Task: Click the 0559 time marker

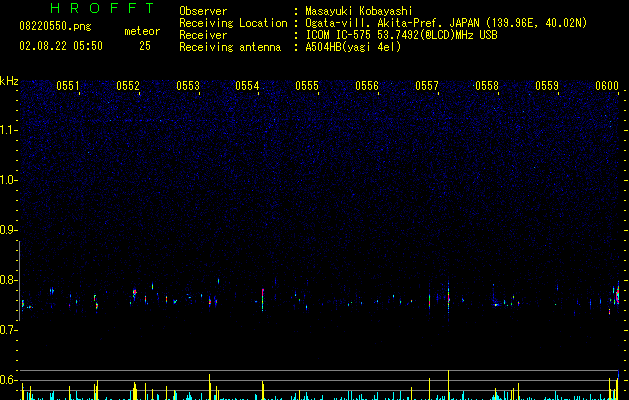Action: pos(547,86)
